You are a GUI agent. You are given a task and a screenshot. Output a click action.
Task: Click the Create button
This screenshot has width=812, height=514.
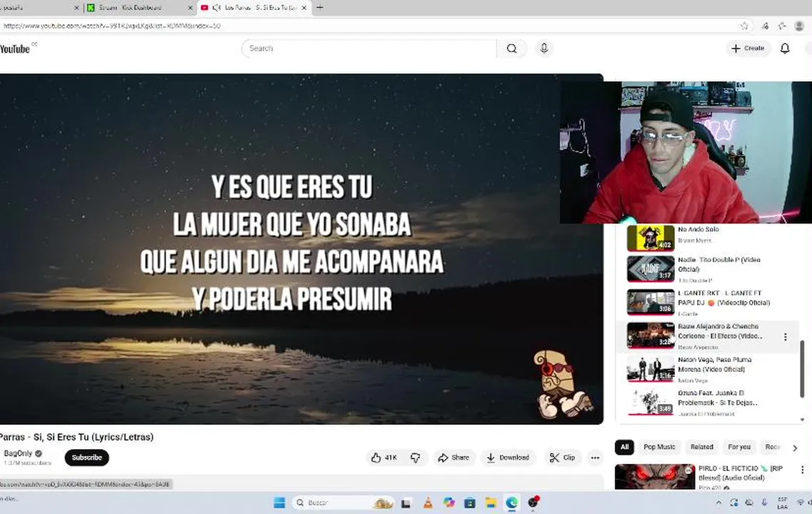point(748,48)
